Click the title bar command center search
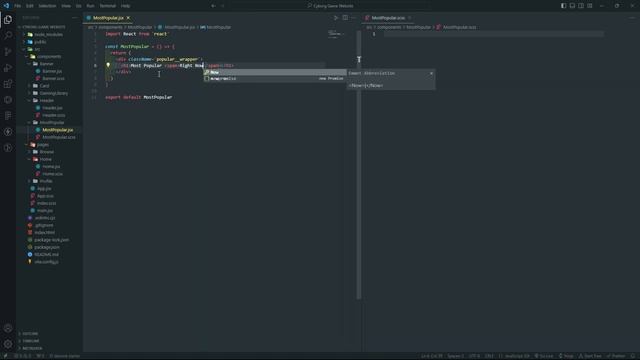Image resolution: width=640 pixels, height=360 pixels. (331, 6)
